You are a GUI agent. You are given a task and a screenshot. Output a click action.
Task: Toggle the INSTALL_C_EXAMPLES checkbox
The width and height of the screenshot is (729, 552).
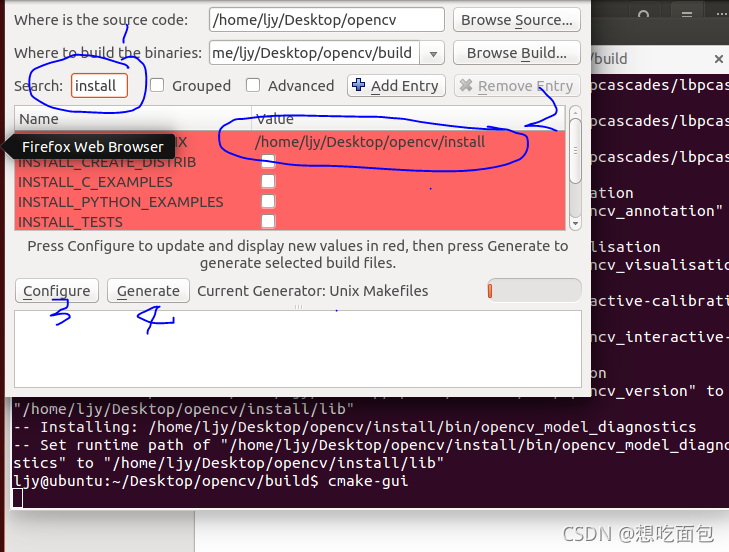point(268,181)
